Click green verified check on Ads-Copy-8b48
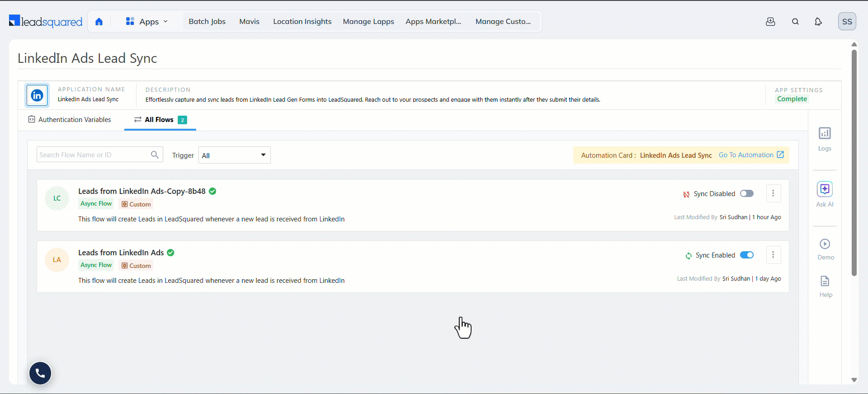 (x=212, y=191)
